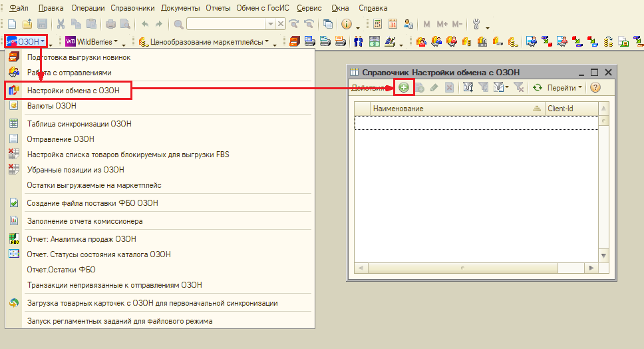Open the Обмен с ГосИС menu
Screen dimensions: 644x349
(x=263, y=8)
